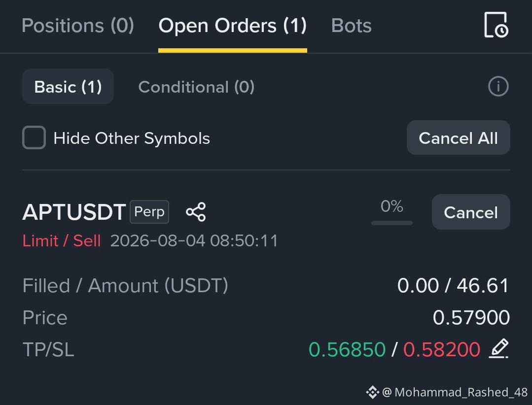Click the info circle icon

coord(498,86)
